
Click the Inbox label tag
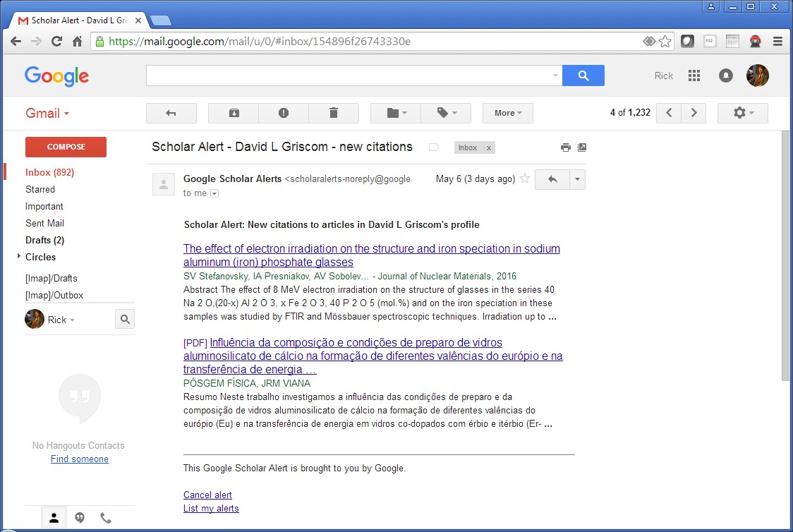(x=468, y=147)
